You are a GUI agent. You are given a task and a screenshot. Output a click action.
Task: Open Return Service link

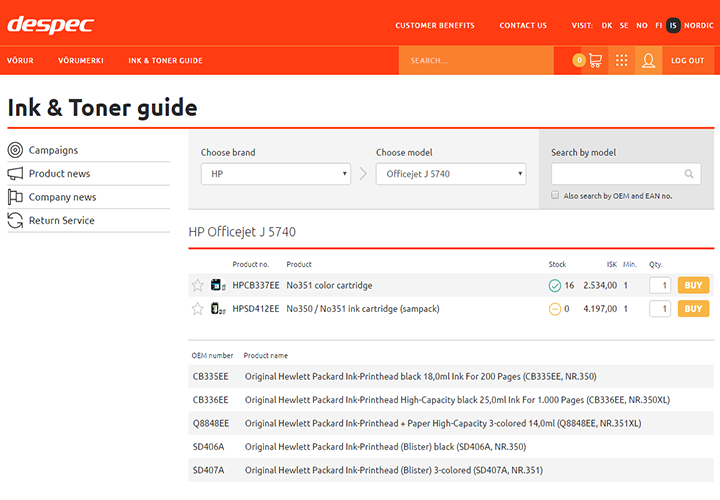(62, 220)
